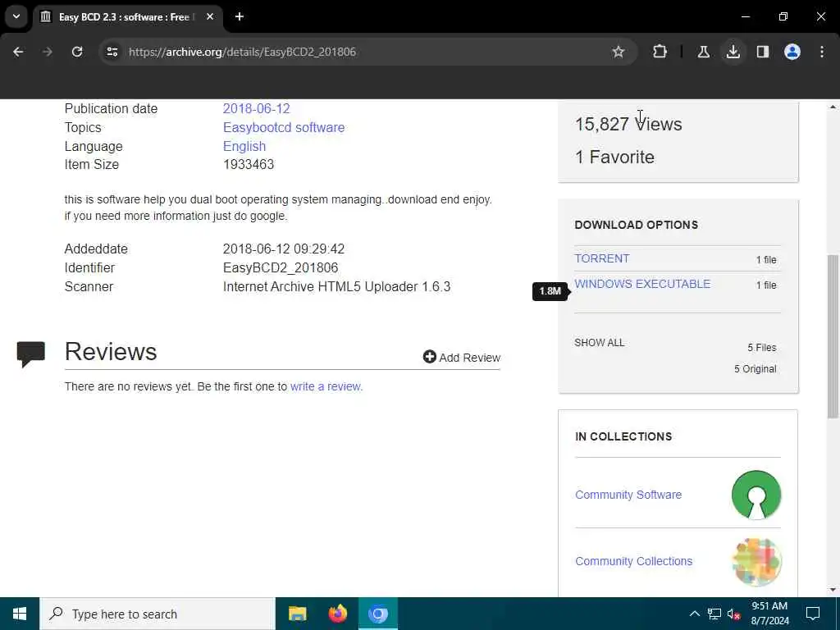Open Chrome Labs flask icon
Screen dimensions: 840x630
pyautogui.click(x=703, y=52)
